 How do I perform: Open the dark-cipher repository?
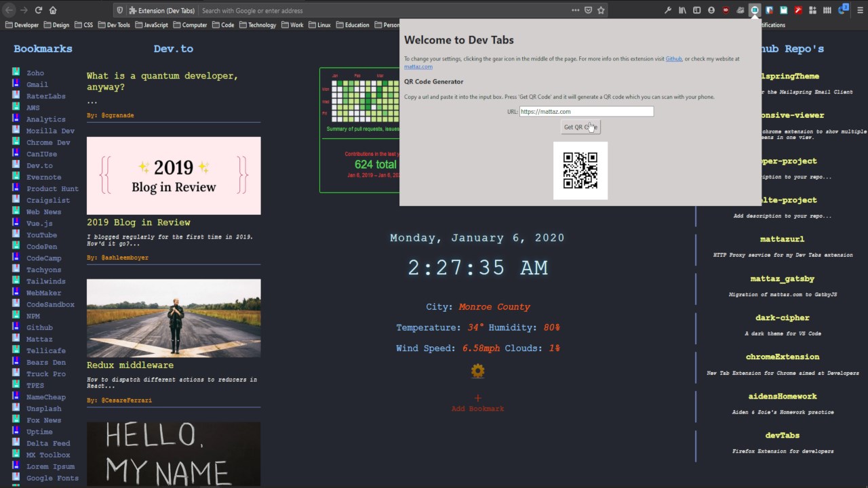783,317
